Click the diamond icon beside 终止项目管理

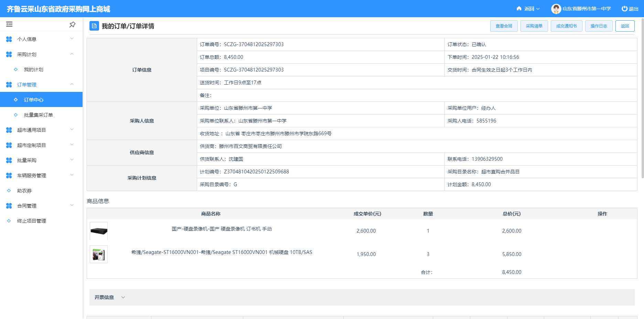pos(9,221)
